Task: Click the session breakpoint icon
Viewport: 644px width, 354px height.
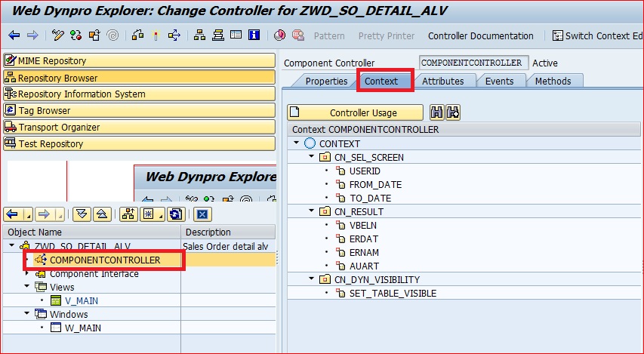Action: point(279,35)
